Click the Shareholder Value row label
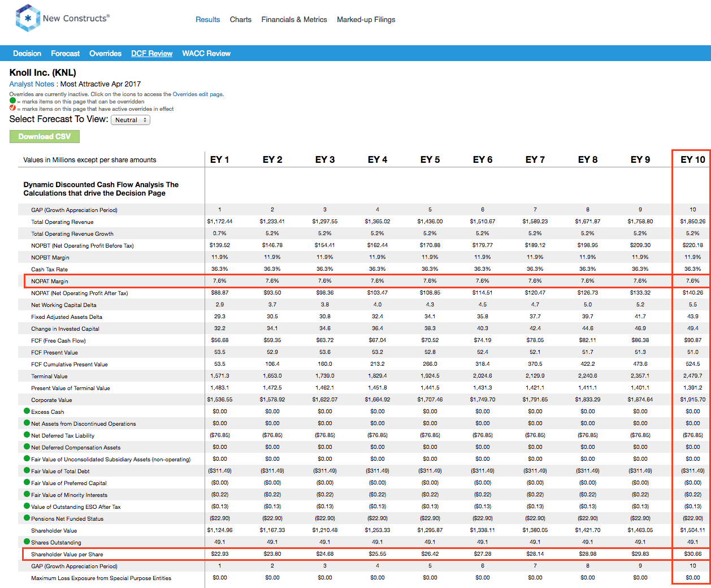711x588 pixels. 54,530
